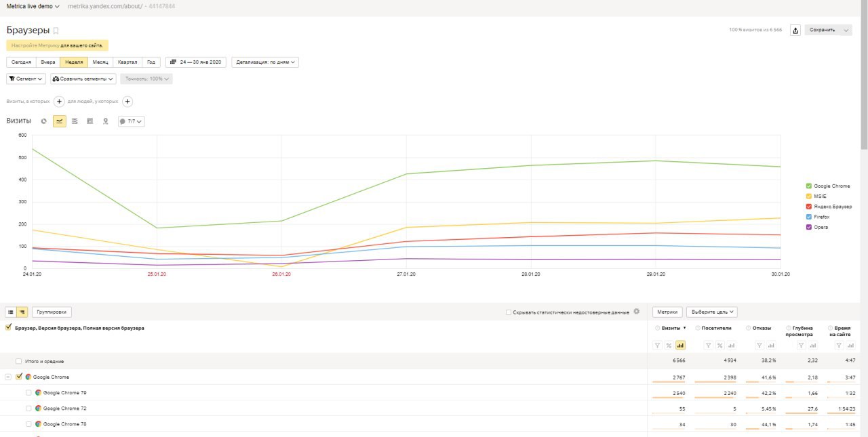Image resolution: width=868 pixels, height=437 pixels.
Task: Toggle the Opera legend swatch
Action: click(x=808, y=227)
